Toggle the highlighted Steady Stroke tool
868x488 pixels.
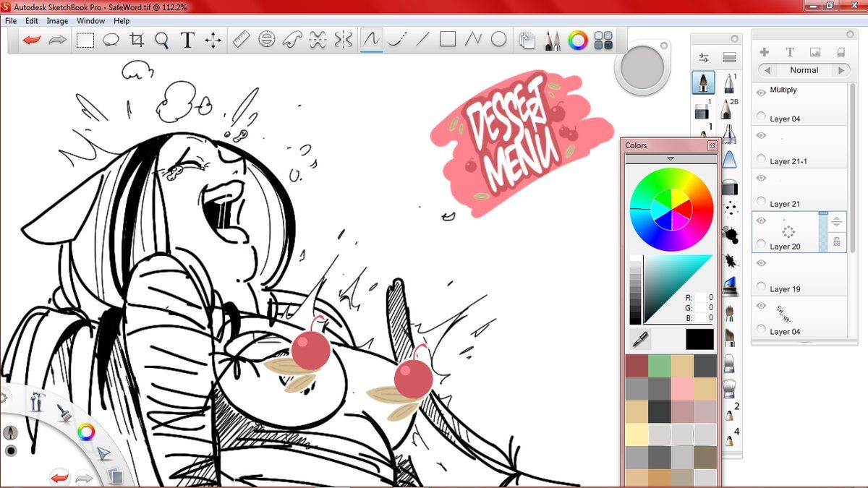tap(372, 40)
